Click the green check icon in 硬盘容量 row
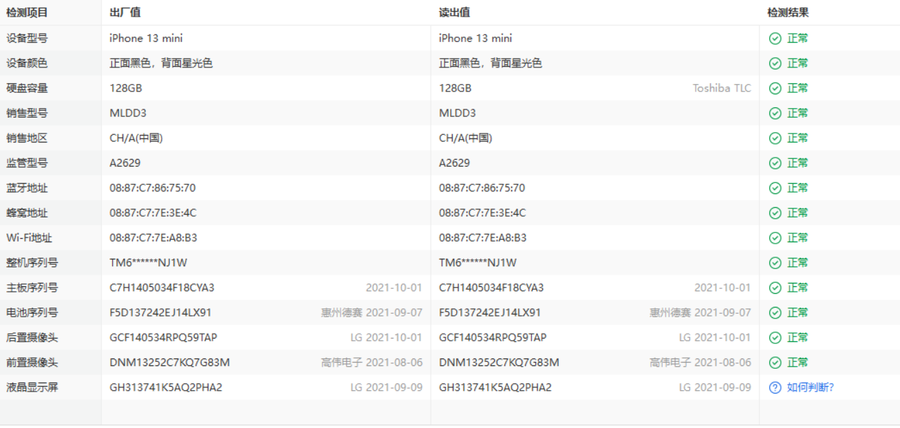Viewport: 900px width, 428px height. (775, 88)
